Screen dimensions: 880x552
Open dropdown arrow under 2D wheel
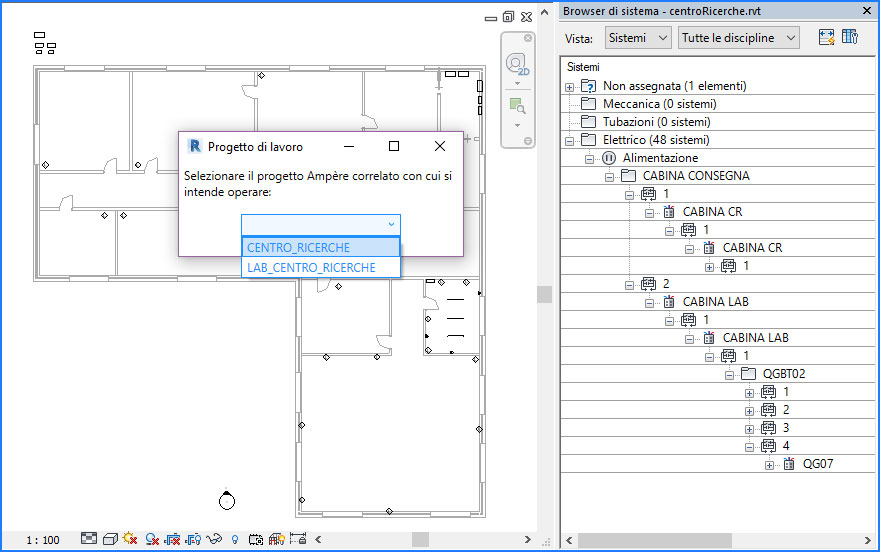(x=517, y=84)
